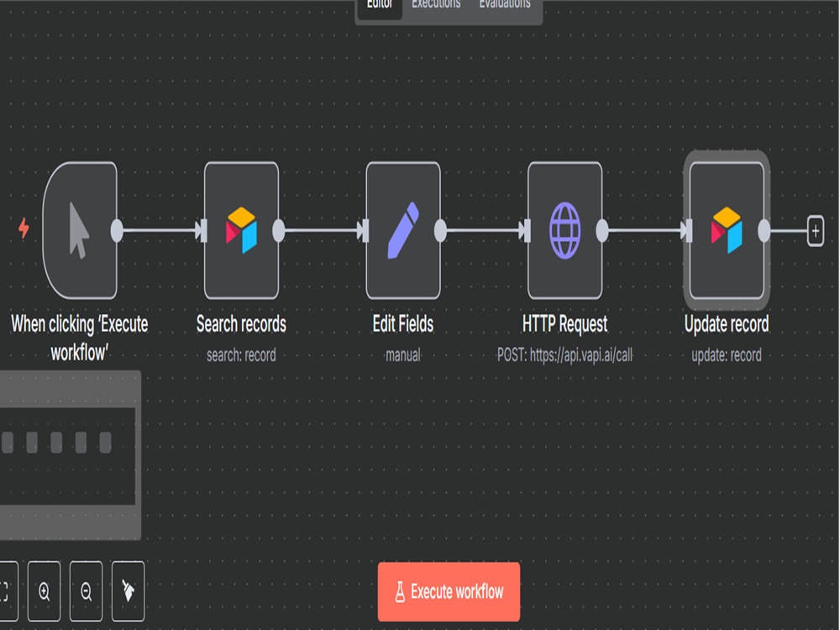The image size is (840, 630).
Task: Select the manual trigger node with cursor icon
Action: click(x=80, y=230)
